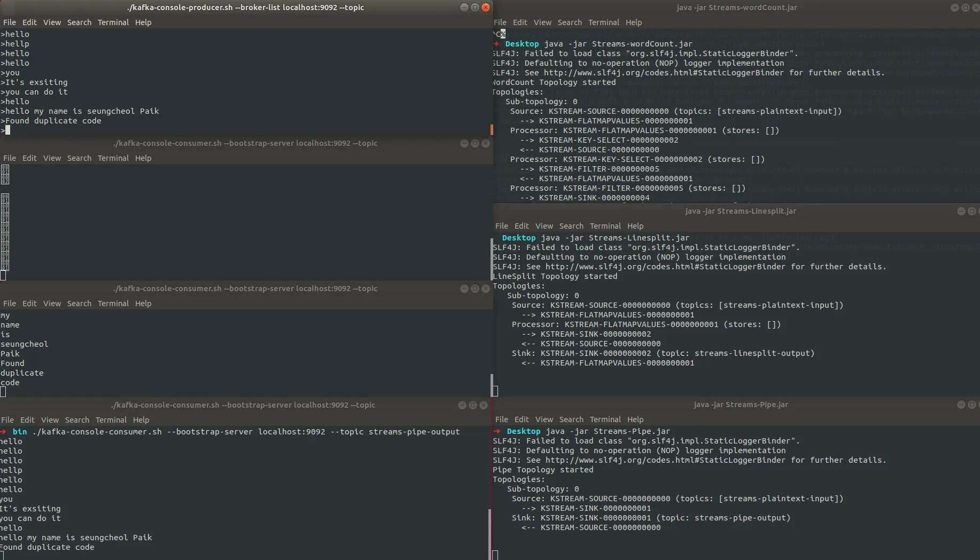Minimize the Streams-Linesplit.jar terminal window
This screenshot has width=980, height=560.
[961, 211]
